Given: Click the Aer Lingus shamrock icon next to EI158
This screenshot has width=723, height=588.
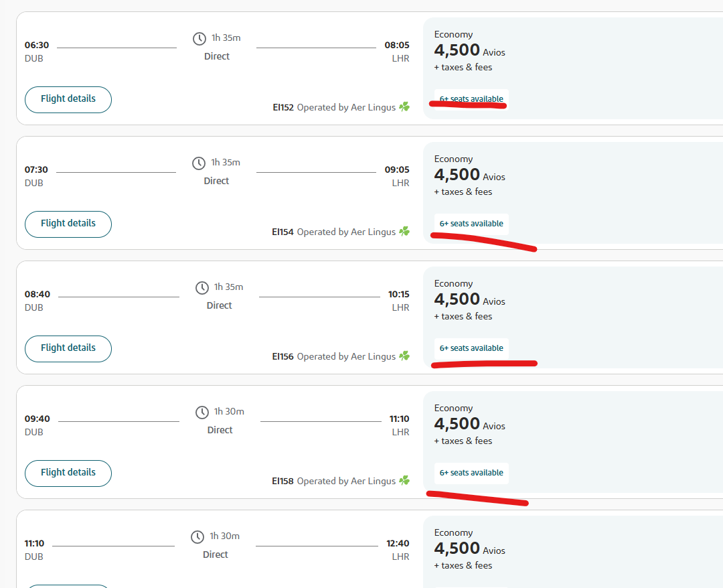Looking at the screenshot, I should click(x=404, y=481).
